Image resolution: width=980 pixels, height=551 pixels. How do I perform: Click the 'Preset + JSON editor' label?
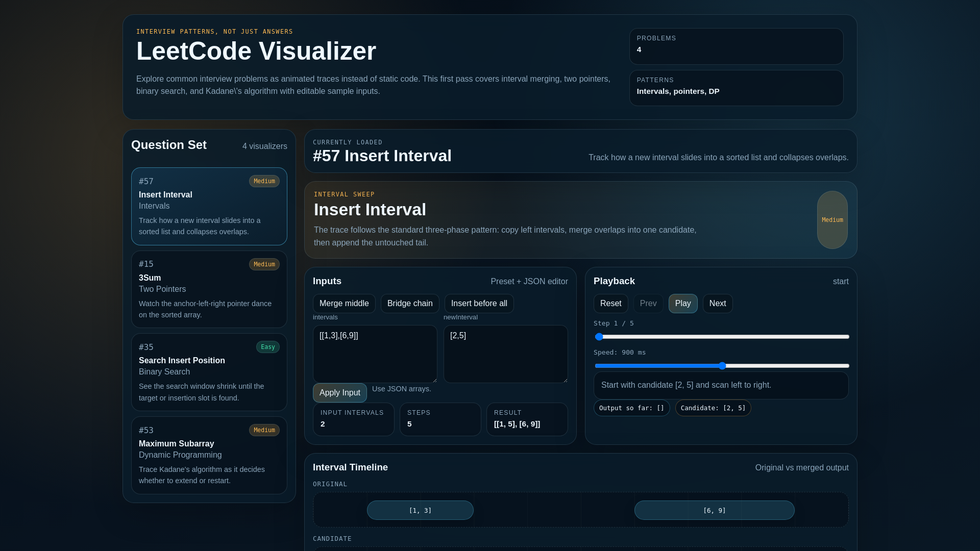529,282
